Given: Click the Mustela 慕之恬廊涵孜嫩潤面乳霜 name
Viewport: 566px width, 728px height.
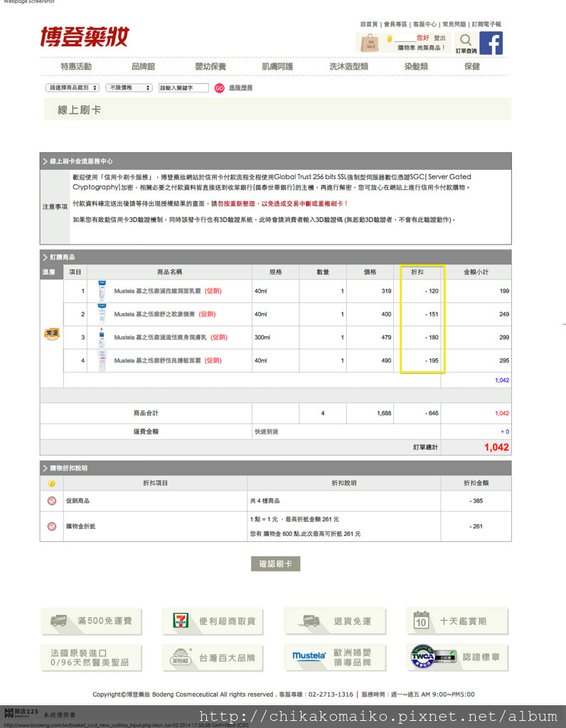Looking at the screenshot, I should click(157, 291).
